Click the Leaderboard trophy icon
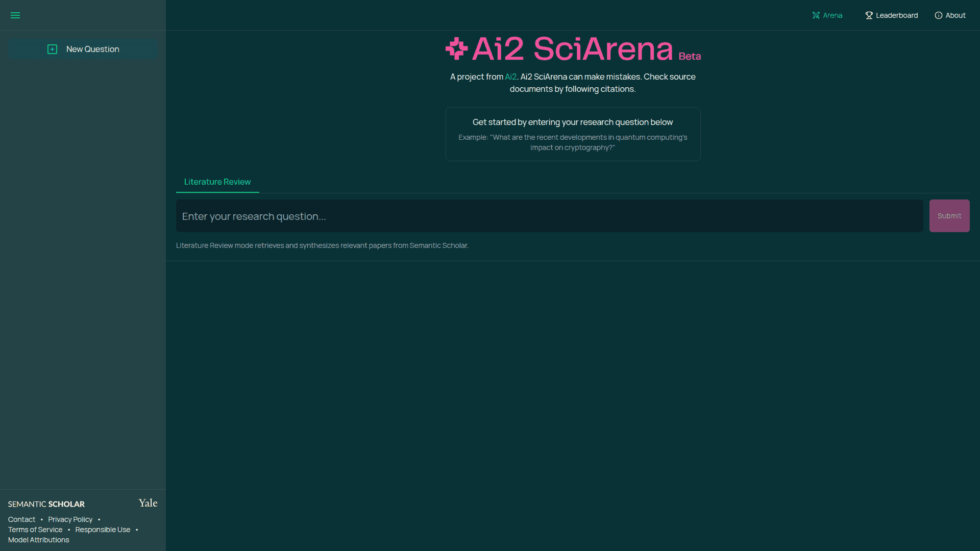Viewport: 980px width, 551px height. tap(869, 15)
